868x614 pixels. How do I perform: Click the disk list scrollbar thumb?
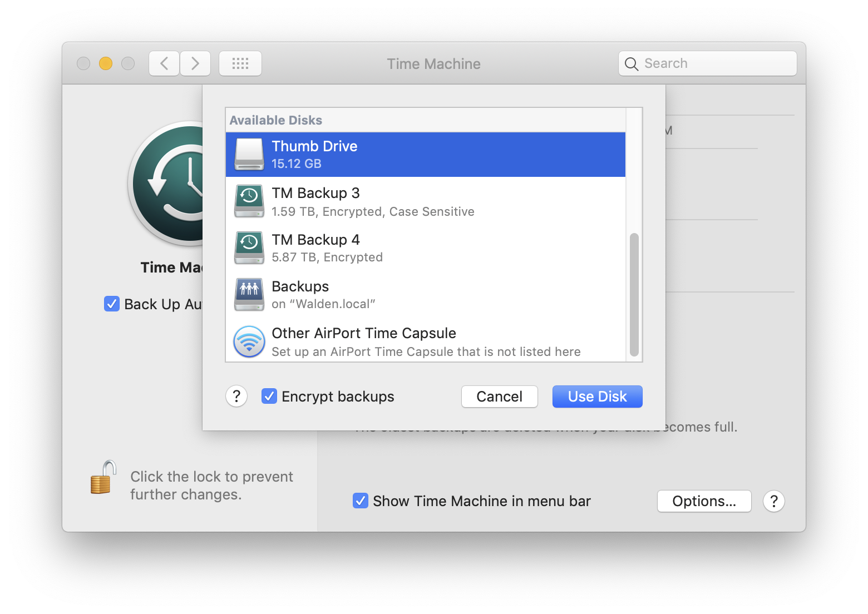pos(634,295)
